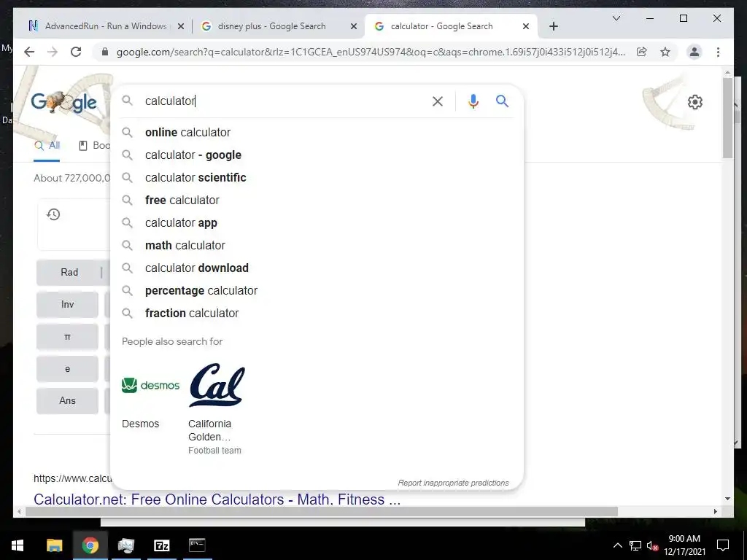Open the Calculator.net search result link
747x560 pixels.
tap(217, 499)
